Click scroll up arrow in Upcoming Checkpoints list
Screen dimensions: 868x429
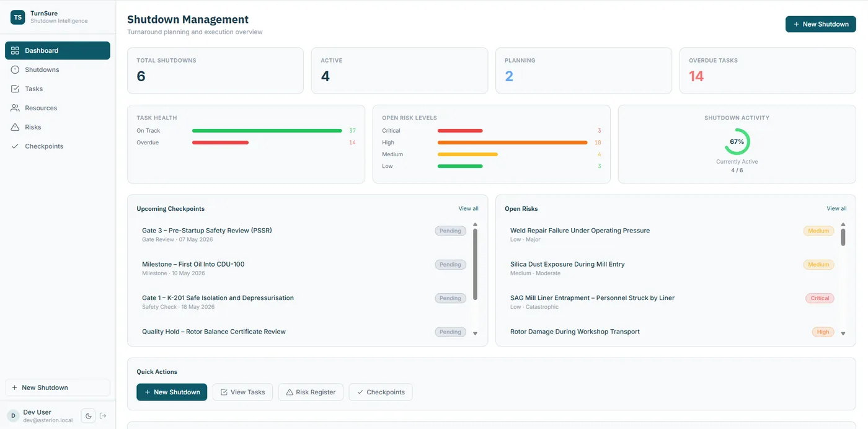click(x=476, y=224)
